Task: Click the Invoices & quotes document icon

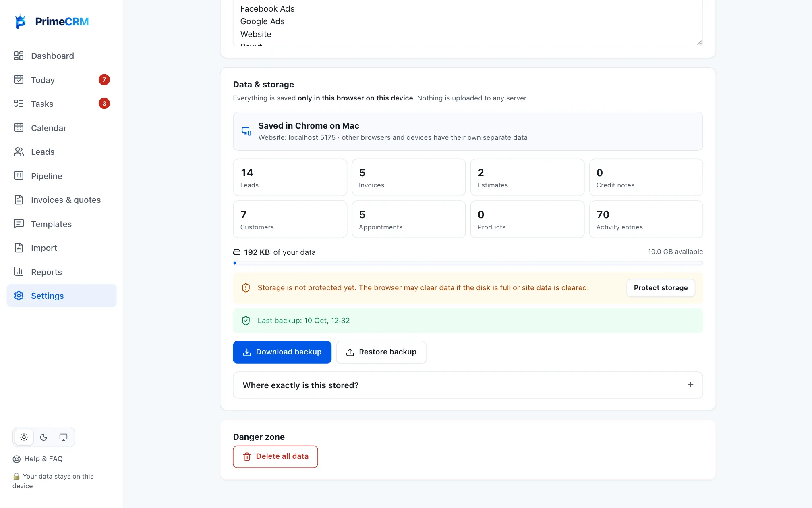Action: [x=19, y=200]
